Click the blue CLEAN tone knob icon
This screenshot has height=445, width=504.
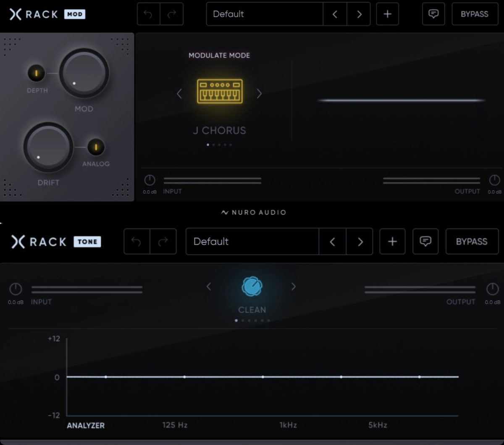(x=252, y=287)
